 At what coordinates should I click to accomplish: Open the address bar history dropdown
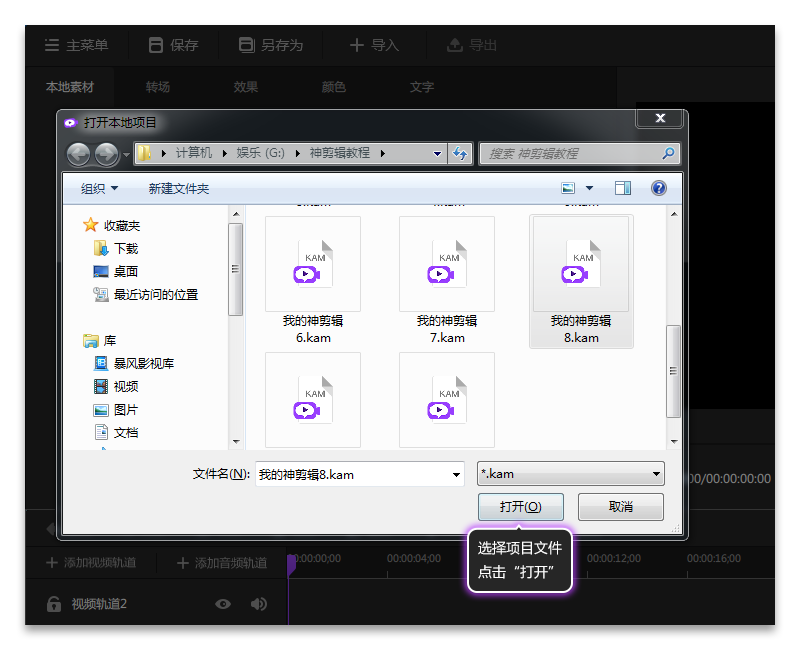click(437, 154)
